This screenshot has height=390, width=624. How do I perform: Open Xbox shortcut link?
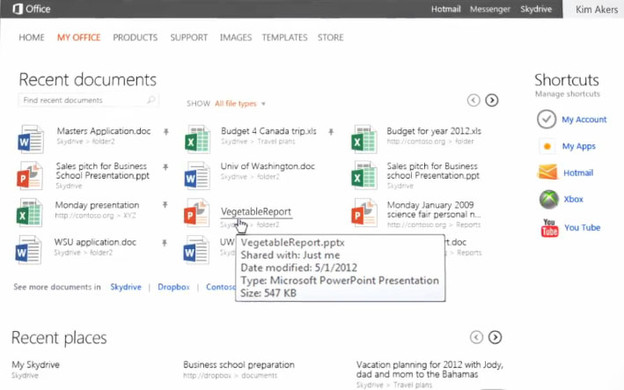point(573,199)
